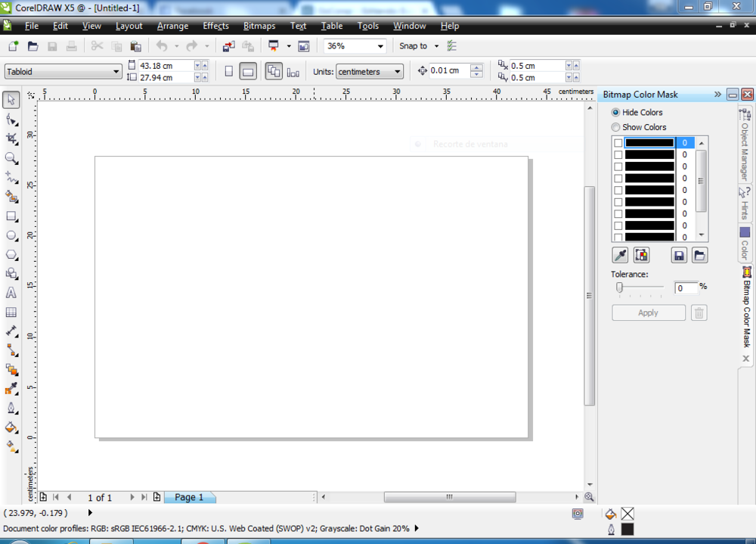756x544 pixels.
Task: Pick the Rectangle tool
Action: click(11, 216)
